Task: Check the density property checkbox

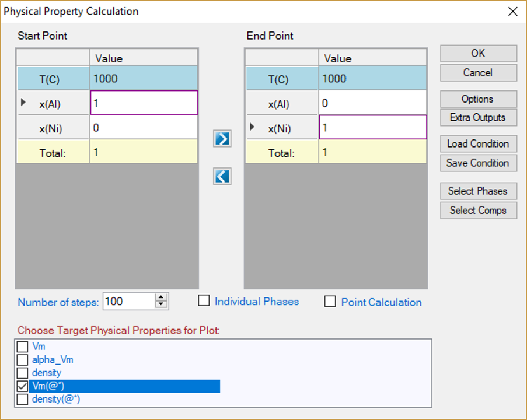Action: pyautogui.click(x=23, y=373)
